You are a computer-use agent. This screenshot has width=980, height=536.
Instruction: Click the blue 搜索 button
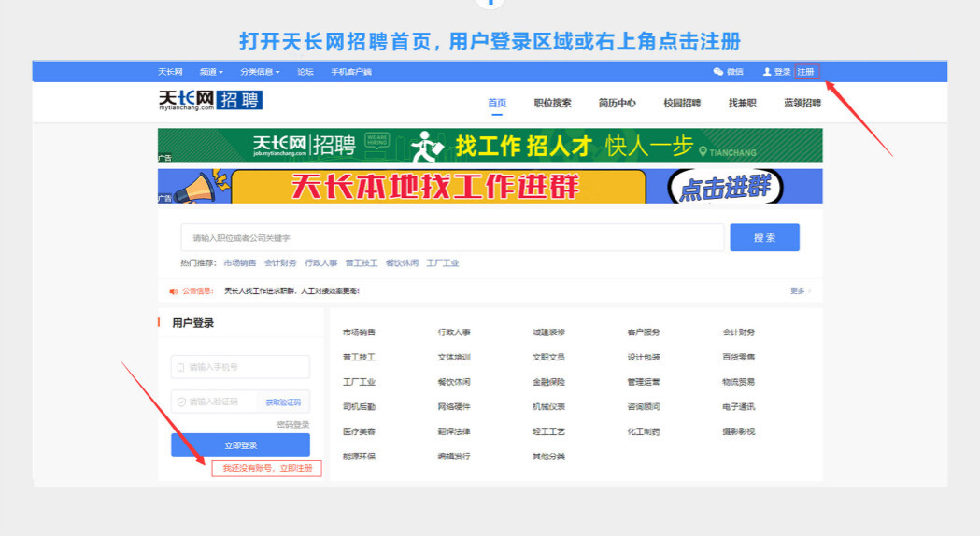(x=764, y=238)
